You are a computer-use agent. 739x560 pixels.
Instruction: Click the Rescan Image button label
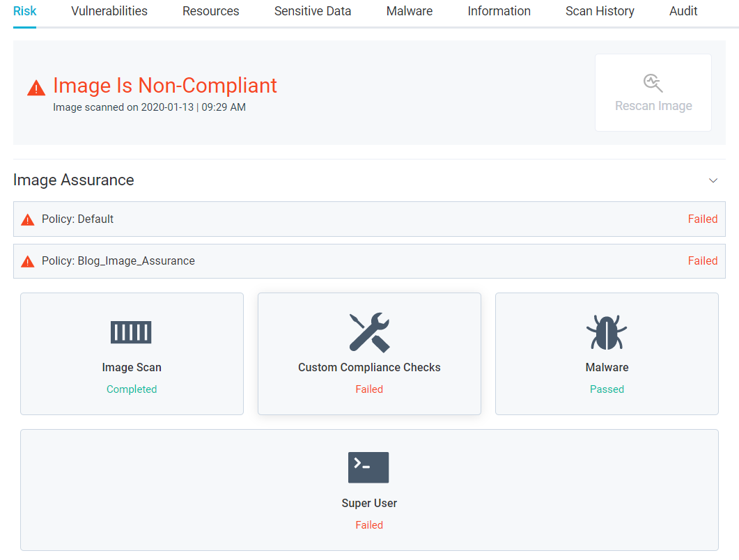pyautogui.click(x=653, y=106)
